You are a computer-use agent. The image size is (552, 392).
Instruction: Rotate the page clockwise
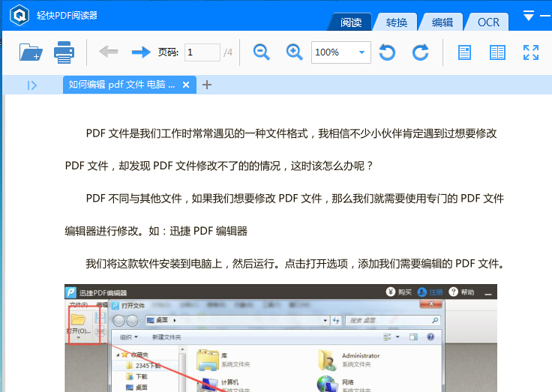pos(420,52)
